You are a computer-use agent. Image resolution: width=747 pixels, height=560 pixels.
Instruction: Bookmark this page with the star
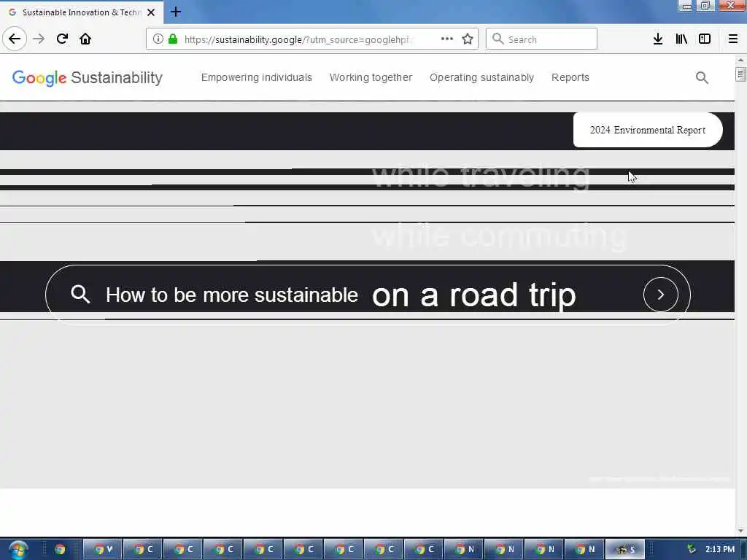coord(468,39)
